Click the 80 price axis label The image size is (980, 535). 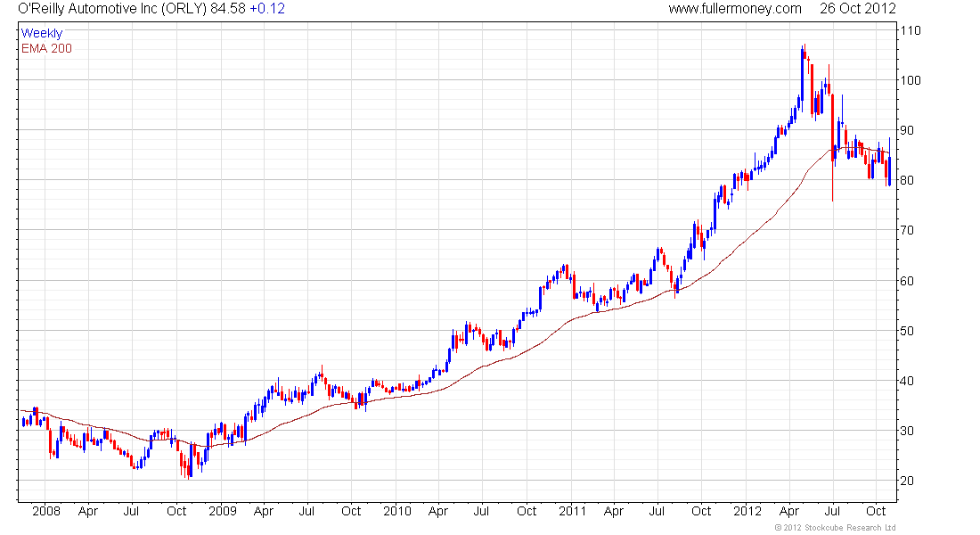[x=908, y=180]
